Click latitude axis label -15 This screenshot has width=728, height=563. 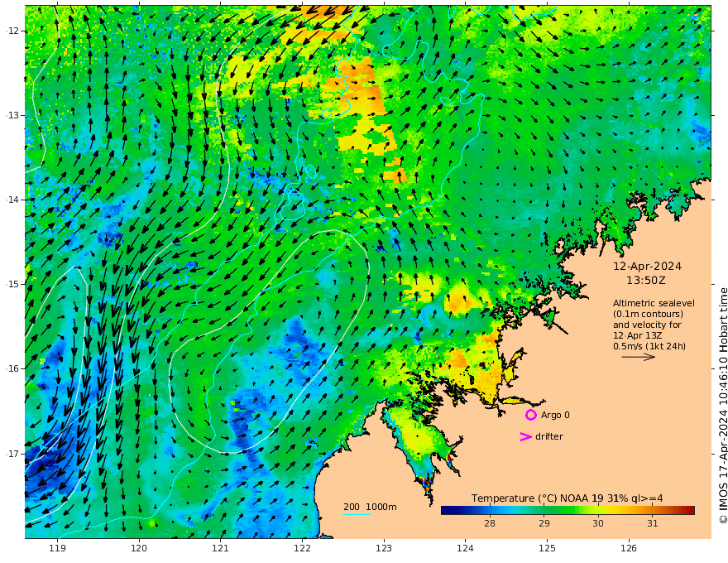tap(12, 284)
